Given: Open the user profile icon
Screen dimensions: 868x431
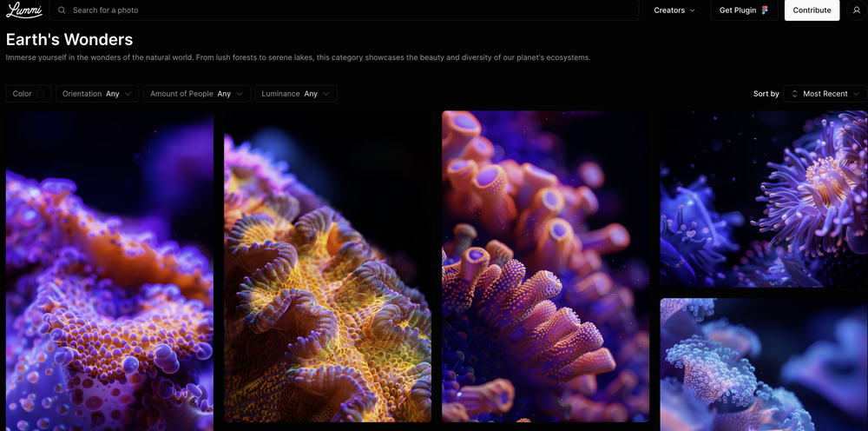Looking at the screenshot, I should tap(857, 10).
